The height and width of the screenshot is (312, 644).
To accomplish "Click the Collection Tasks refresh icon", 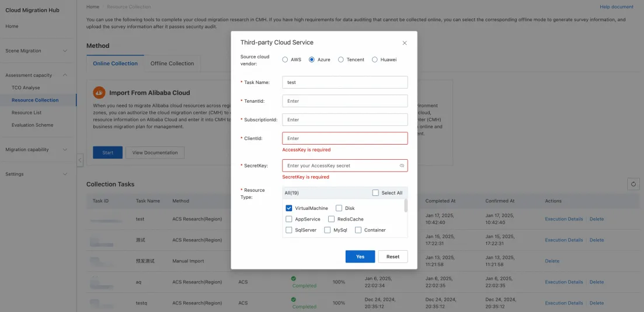I will click(x=633, y=184).
